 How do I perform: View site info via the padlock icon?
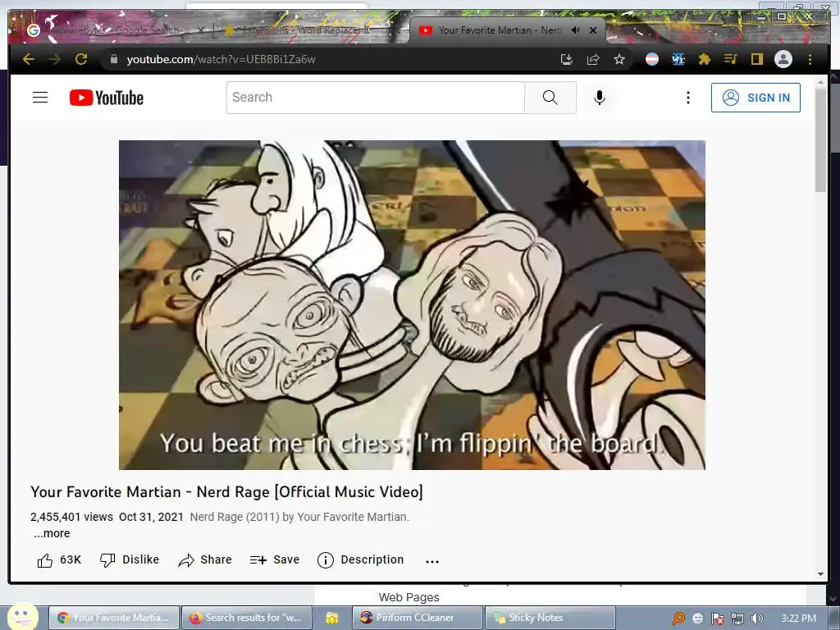pyautogui.click(x=113, y=59)
